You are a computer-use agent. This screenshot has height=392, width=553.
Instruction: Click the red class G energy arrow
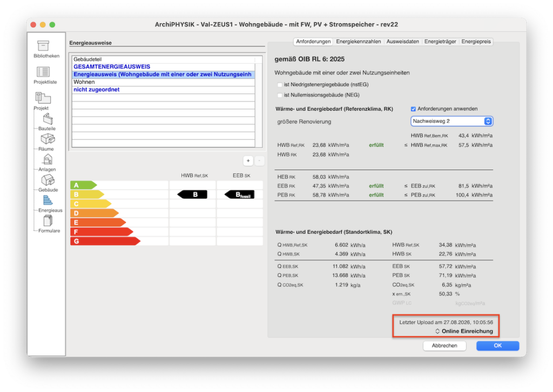tap(105, 241)
